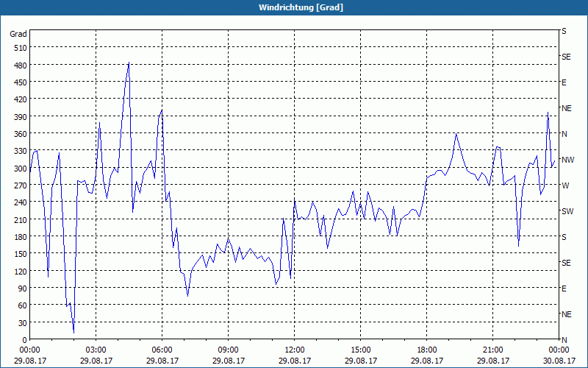The image size is (588, 368).
Task: Select the 30 degree axis label
Action: click(23, 322)
